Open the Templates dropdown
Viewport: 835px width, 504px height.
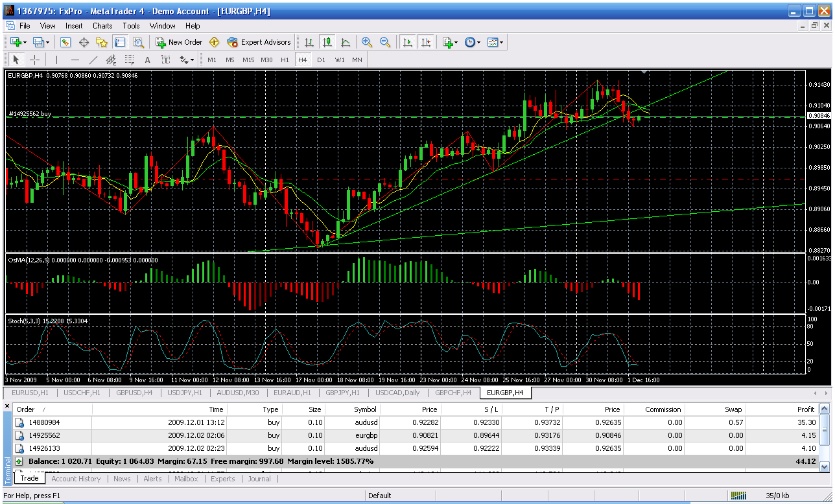[496, 42]
